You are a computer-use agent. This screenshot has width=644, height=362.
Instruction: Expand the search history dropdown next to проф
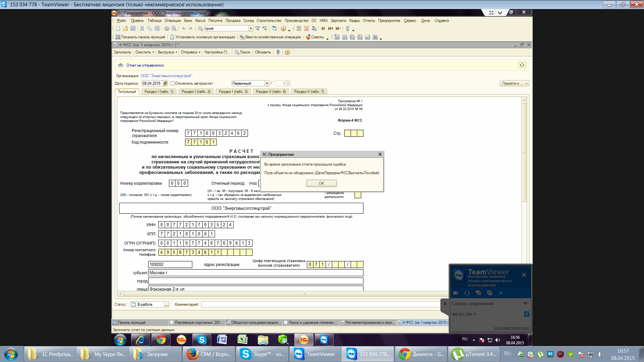(250, 28)
